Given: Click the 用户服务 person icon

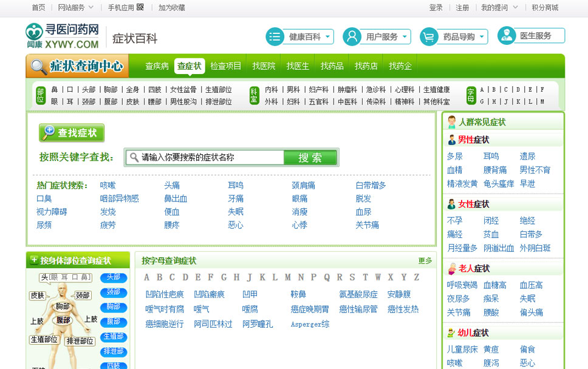Looking at the screenshot, I should 352,36.
